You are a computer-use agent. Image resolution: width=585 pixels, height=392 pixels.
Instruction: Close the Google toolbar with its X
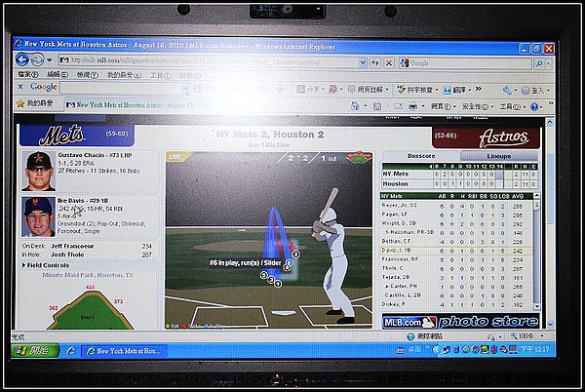pos(20,87)
